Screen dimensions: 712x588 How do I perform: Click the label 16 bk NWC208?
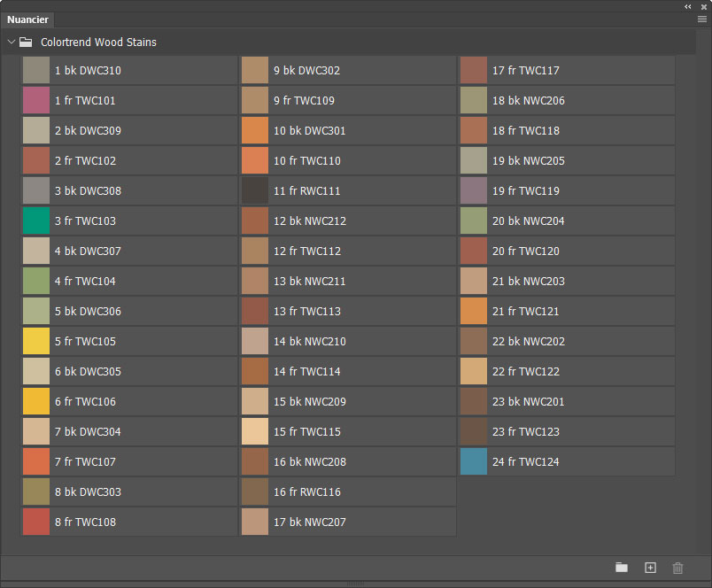point(310,461)
